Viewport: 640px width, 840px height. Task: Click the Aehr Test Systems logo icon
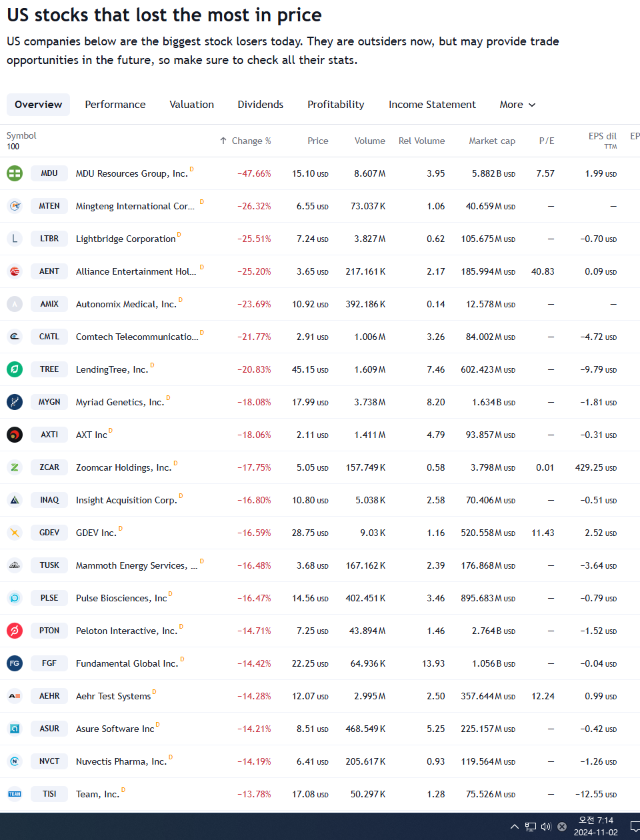(15, 696)
